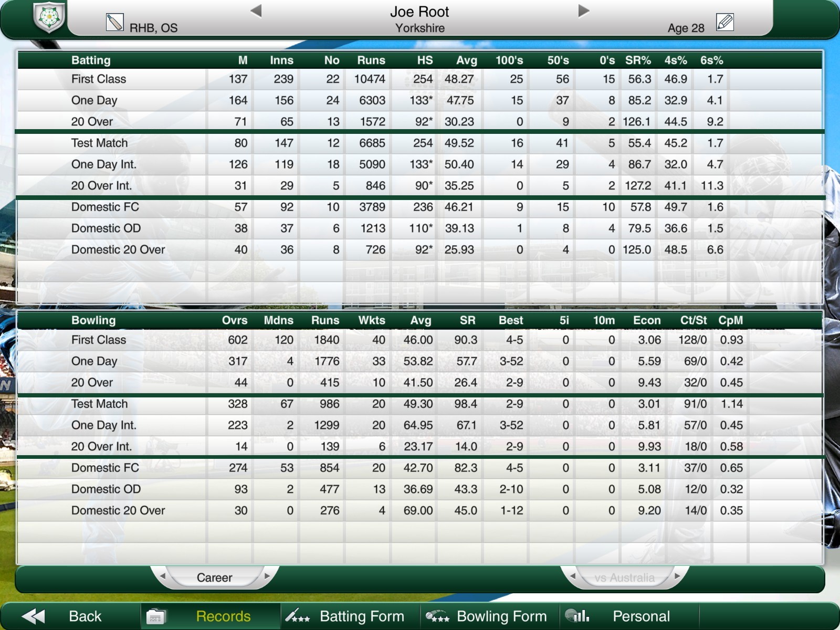Click the Avg column header in Batting table

pos(466,60)
